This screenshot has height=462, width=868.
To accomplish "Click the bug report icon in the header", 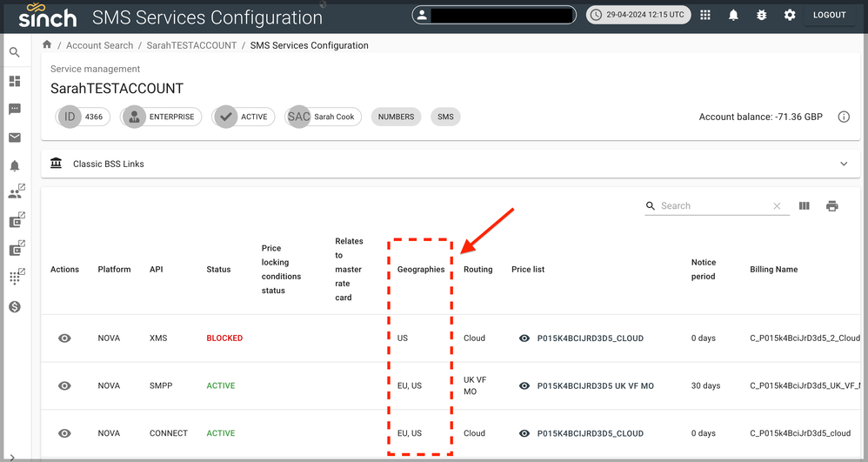I will pos(762,15).
